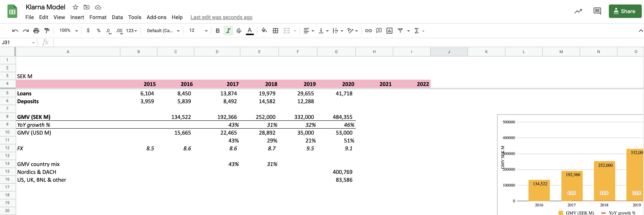Viewport: 644px width, 215px height.
Task: Open the Insert menu
Action: point(77,17)
